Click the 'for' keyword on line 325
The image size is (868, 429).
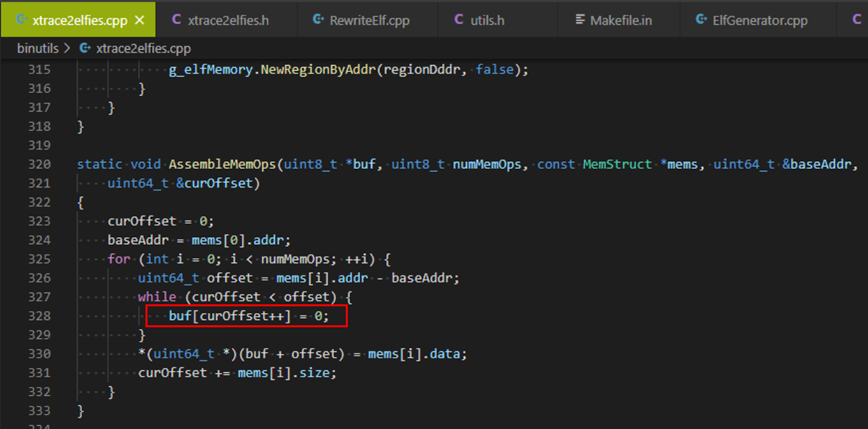coord(119,259)
